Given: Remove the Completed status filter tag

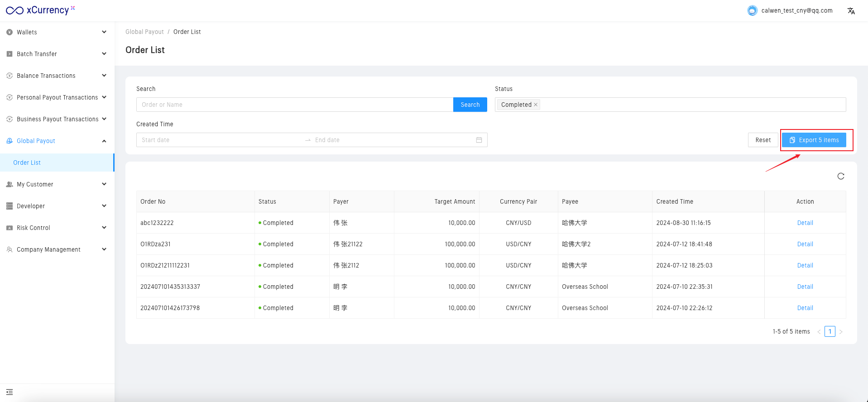Looking at the screenshot, I should coord(536,105).
